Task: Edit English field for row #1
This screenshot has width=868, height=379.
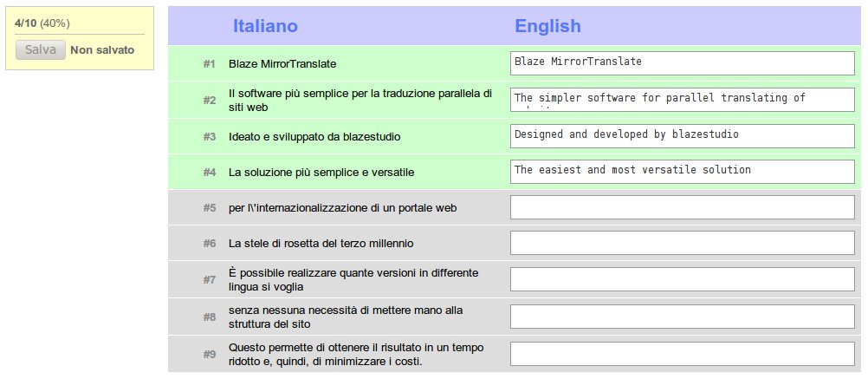Action: 682,63
